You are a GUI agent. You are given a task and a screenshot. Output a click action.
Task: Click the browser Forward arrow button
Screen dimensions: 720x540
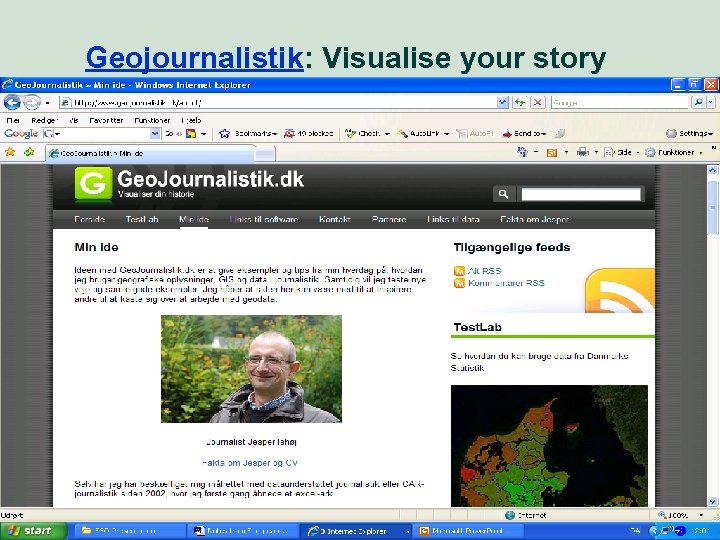[32, 102]
